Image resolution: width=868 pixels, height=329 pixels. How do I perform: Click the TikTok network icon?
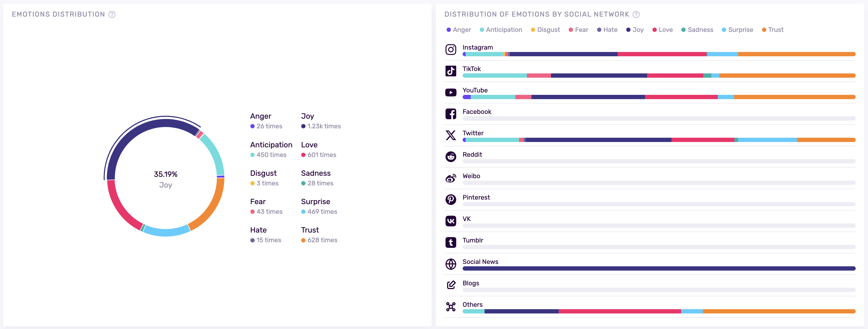point(451,71)
